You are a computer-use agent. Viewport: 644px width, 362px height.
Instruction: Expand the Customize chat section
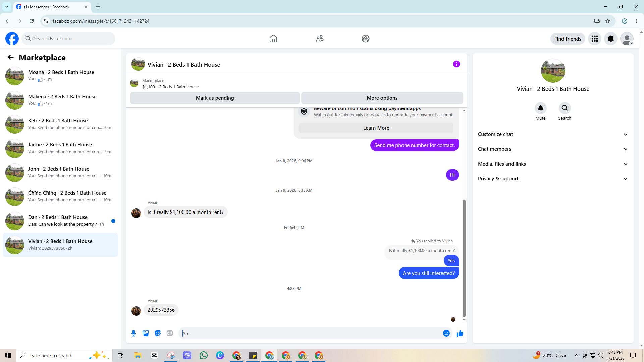point(553,134)
